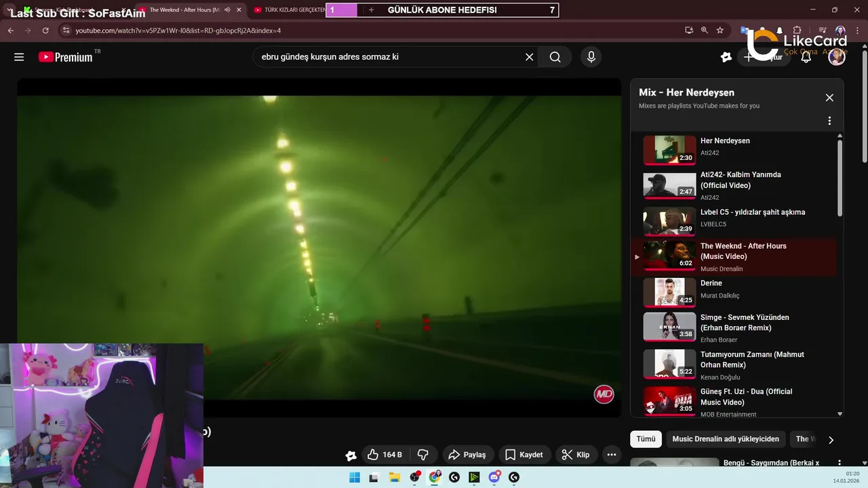Screen dimensions: 868x488
Task: Play Ati242- Kalbim Yanımda video
Action: [734, 186]
